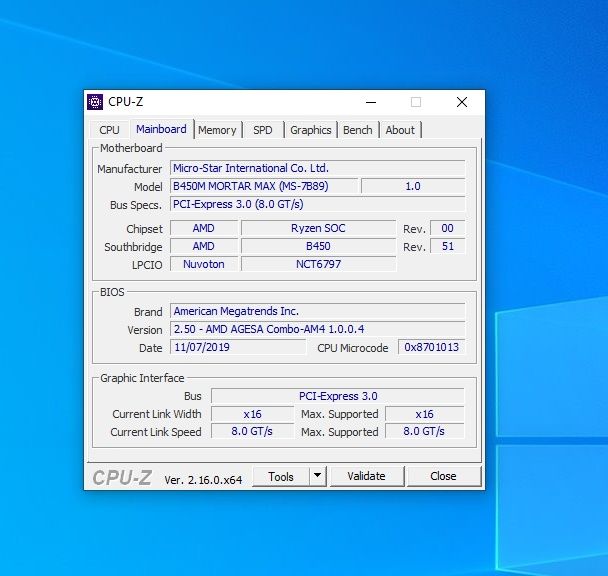Click CPU Microcode value 0x8701013
This screenshot has width=608, height=576.
pos(432,347)
